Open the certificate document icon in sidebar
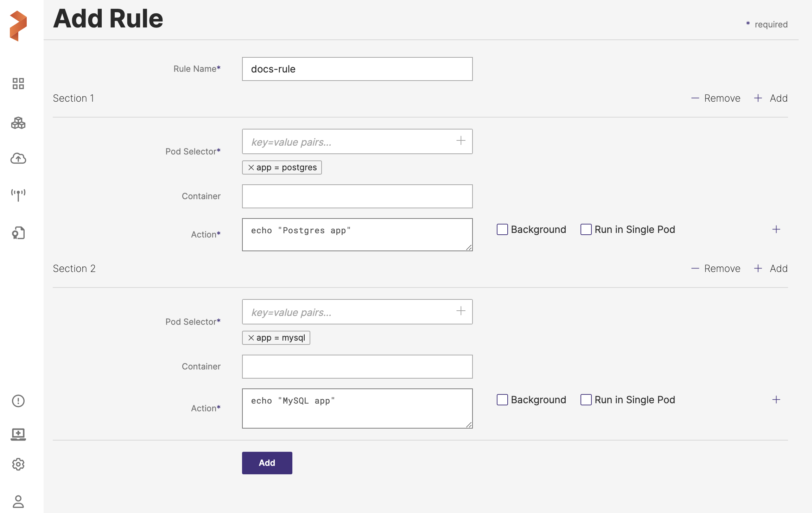This screenshot has height=513, width=812. tap(18, 233)
